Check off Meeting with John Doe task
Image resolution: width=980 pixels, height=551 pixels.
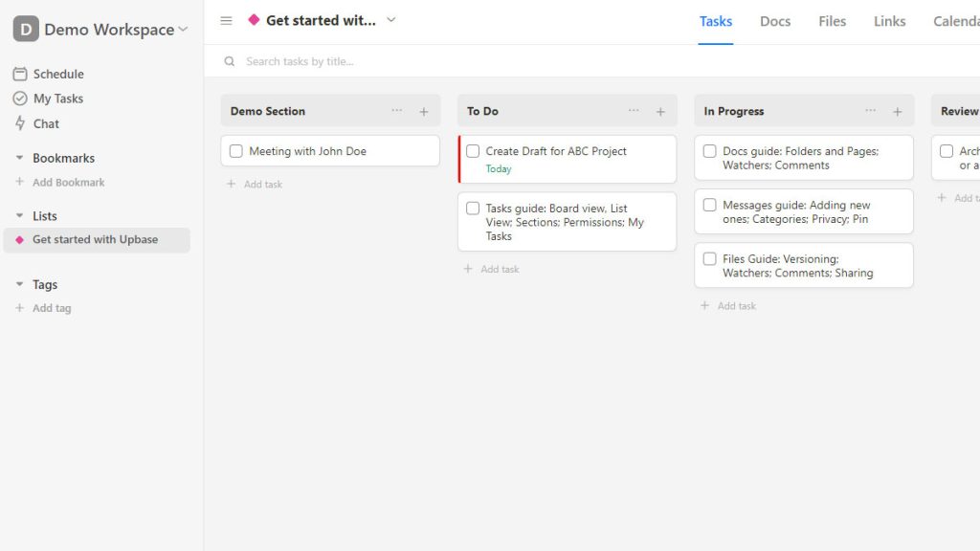coord(236,151)
